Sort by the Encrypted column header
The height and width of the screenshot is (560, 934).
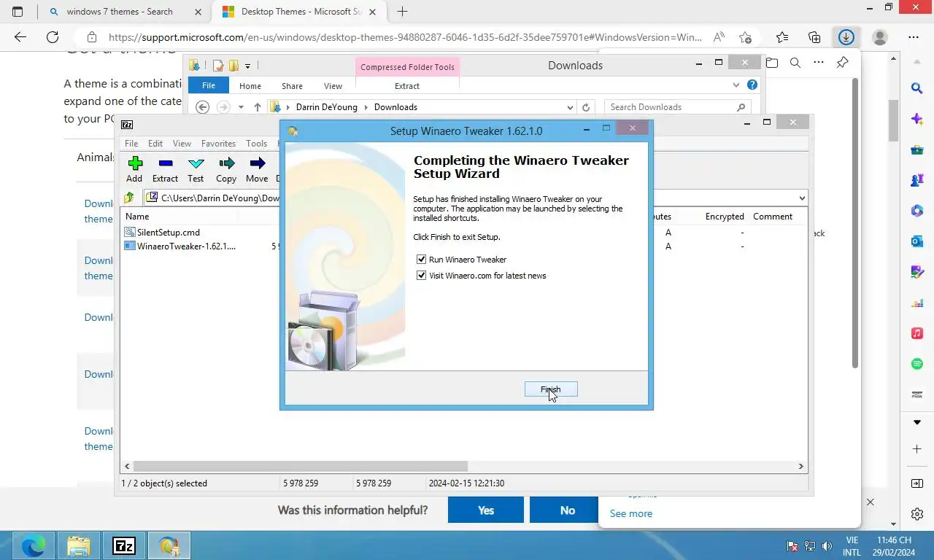tap(725, 217)
